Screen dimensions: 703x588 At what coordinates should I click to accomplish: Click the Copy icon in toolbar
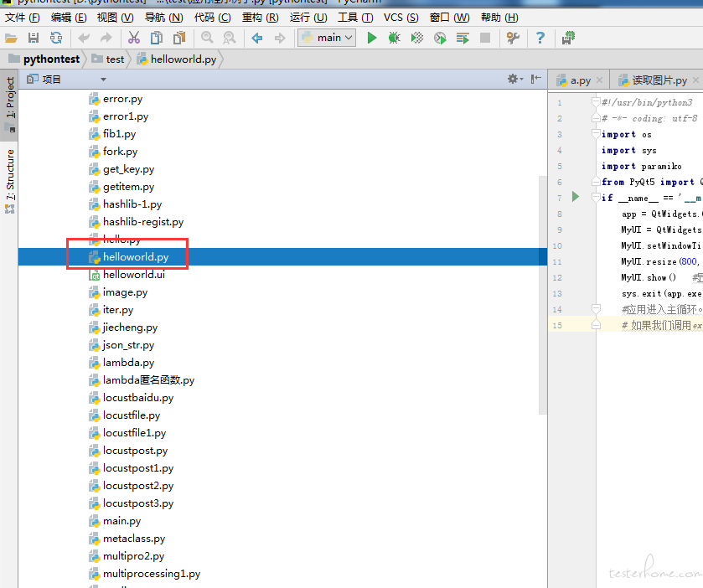coord(157,38)
